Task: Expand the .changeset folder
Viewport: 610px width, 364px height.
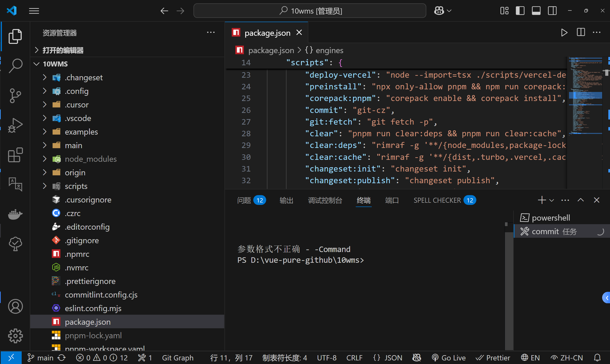Action: [127, 77]
